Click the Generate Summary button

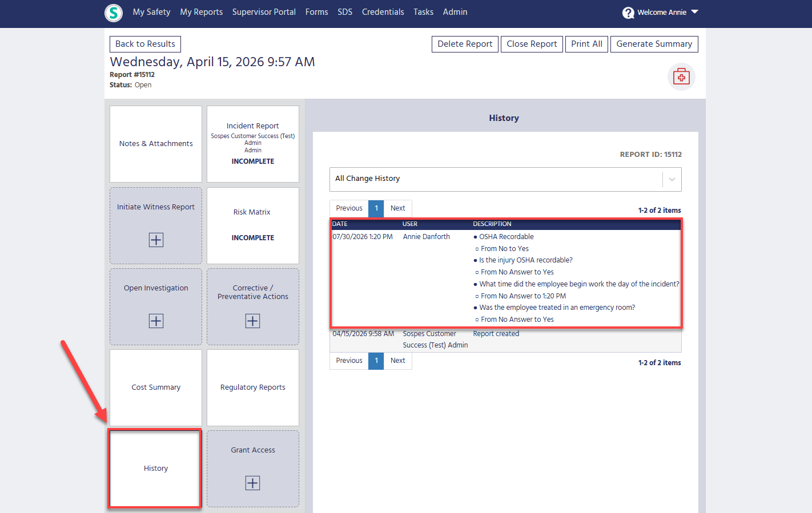654,44
